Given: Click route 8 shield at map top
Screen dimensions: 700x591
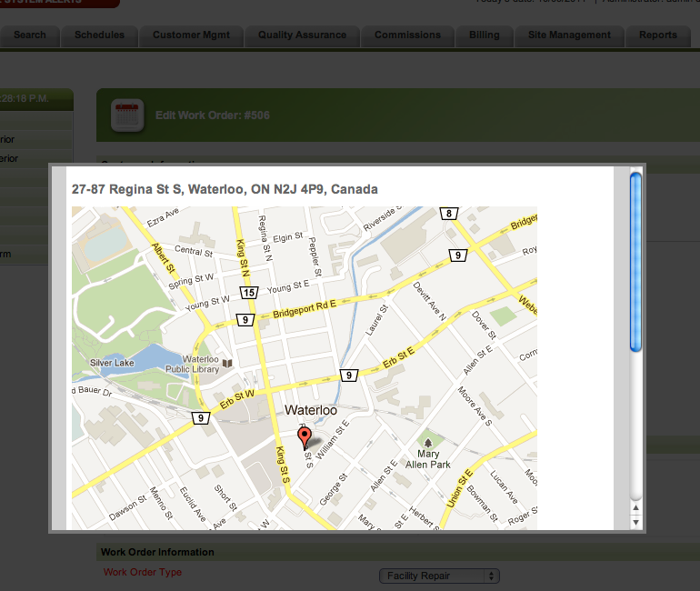Looking at the screenshot, I should coord(449,214).
